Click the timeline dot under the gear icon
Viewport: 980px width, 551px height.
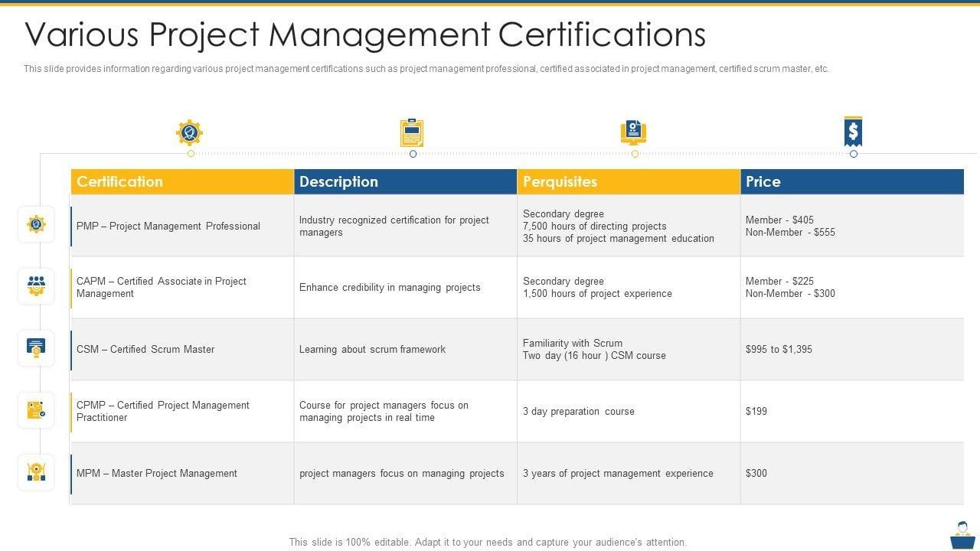191,154
